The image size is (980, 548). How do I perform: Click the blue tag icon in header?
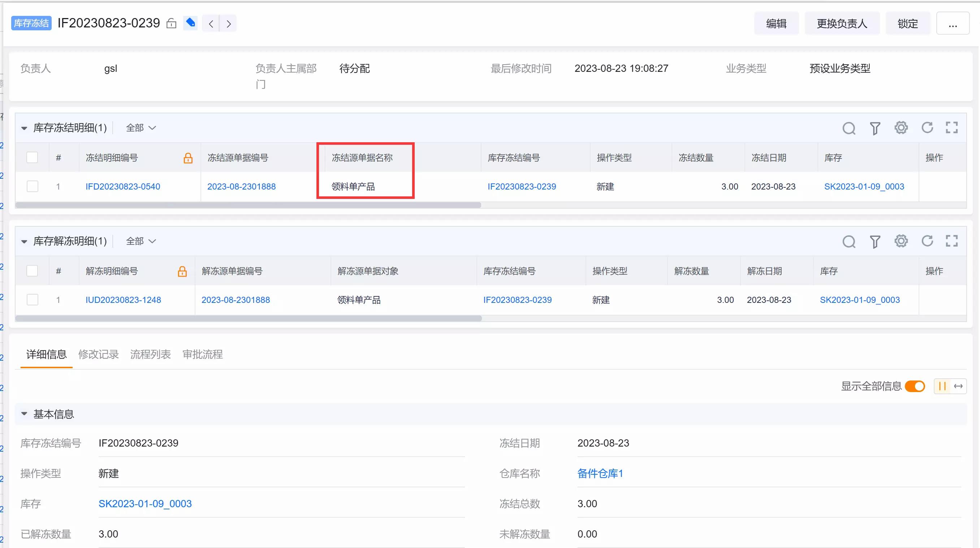pyautogui.click(x=190, y=23)
